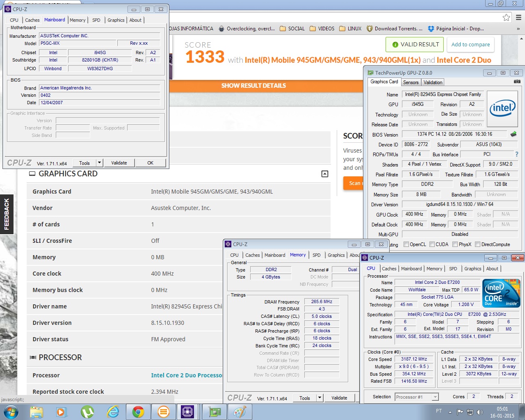Image resolution: width=525 pixels, height=420 pixels.
Task: Open the Graphics tab in Memory CPU-Z
Action: pyautogui.click(x=336, y=255)
